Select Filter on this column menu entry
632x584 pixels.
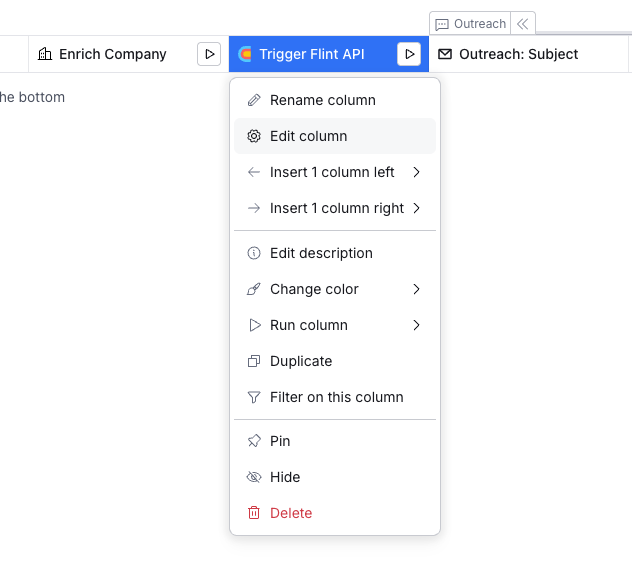(336, 397)
